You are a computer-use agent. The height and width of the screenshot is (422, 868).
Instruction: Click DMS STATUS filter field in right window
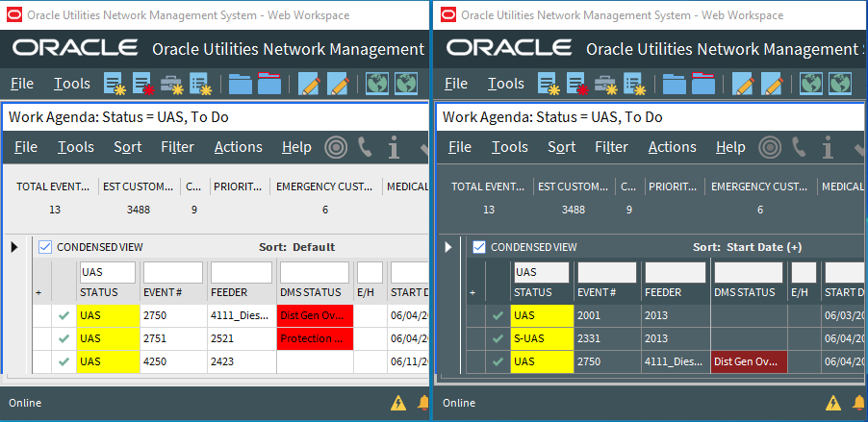pyautogui.click(x=749, y=272)
